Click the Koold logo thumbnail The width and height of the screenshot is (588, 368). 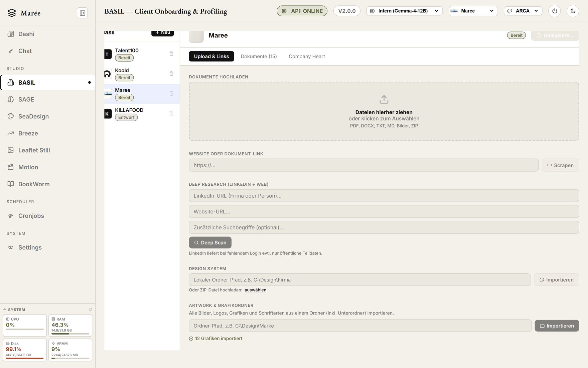click(108, 74)
